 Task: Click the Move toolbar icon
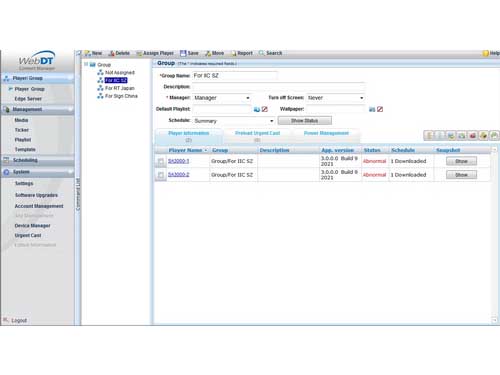(x=208, y=53)
